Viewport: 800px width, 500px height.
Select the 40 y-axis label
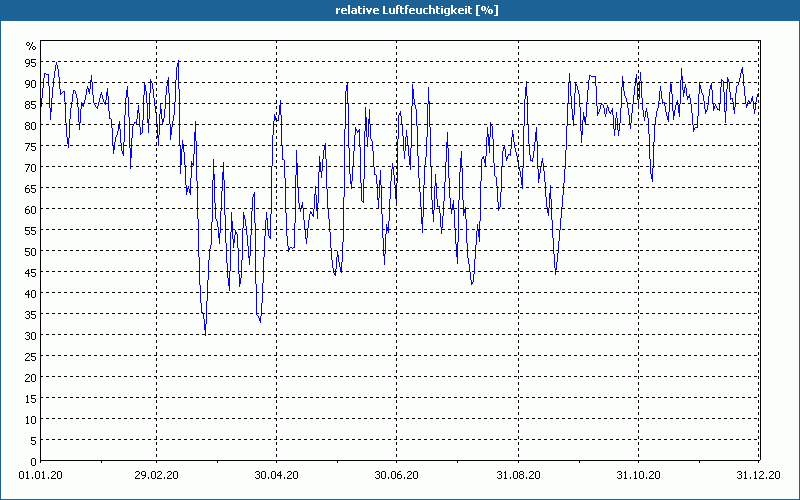coord(31,293)
